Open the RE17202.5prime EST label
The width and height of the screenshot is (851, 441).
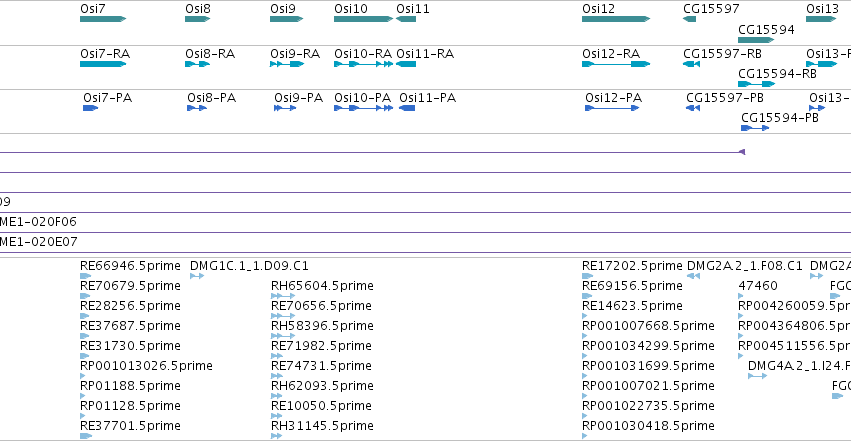pos(632,266)
